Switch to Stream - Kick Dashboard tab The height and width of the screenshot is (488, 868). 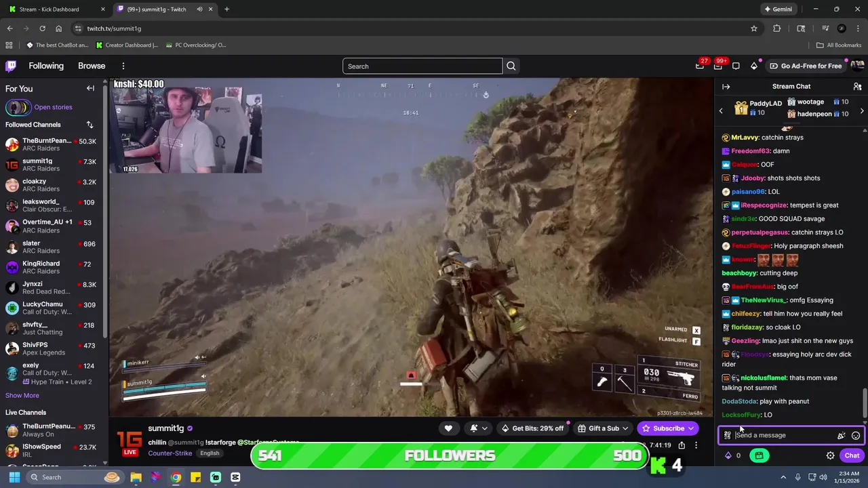[54, 9]
